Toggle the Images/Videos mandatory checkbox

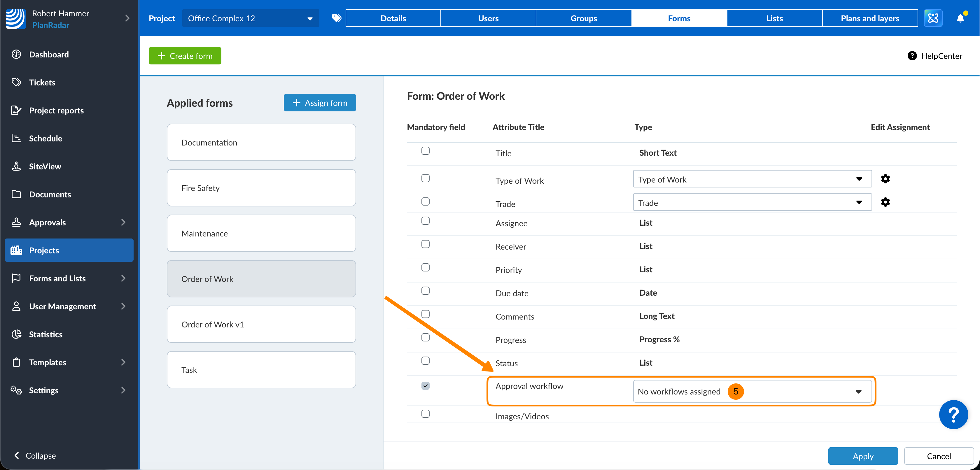point(425,414)
